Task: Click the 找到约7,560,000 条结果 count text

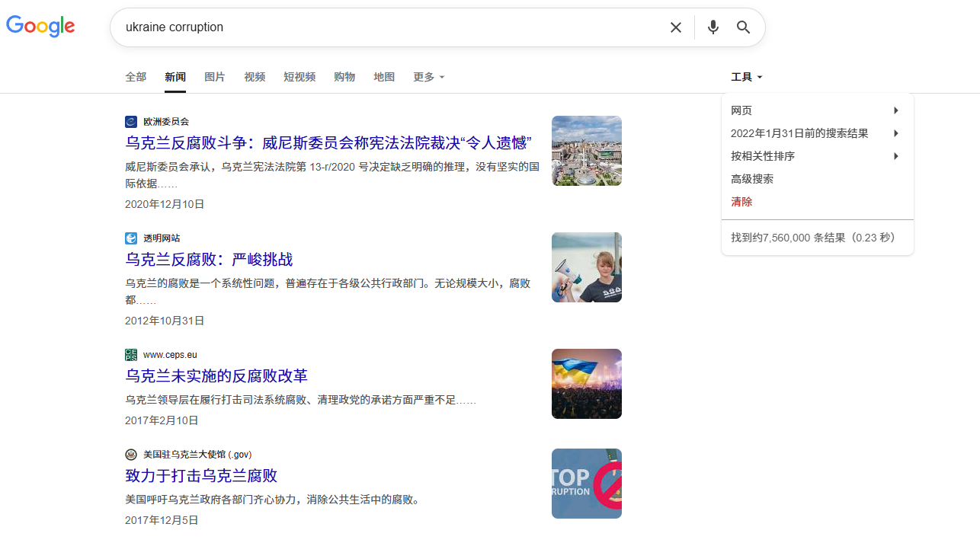Action: pyautogui.click(x=812, y=238)
